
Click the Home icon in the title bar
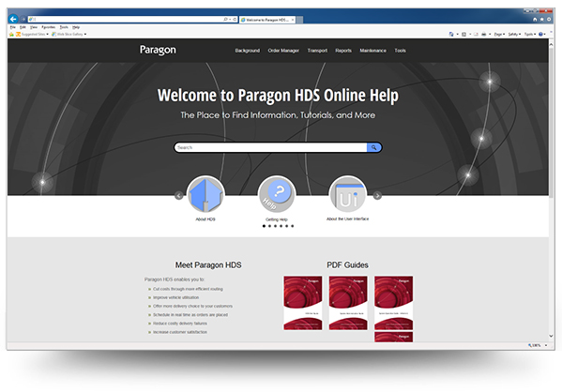tap(535, 20)
